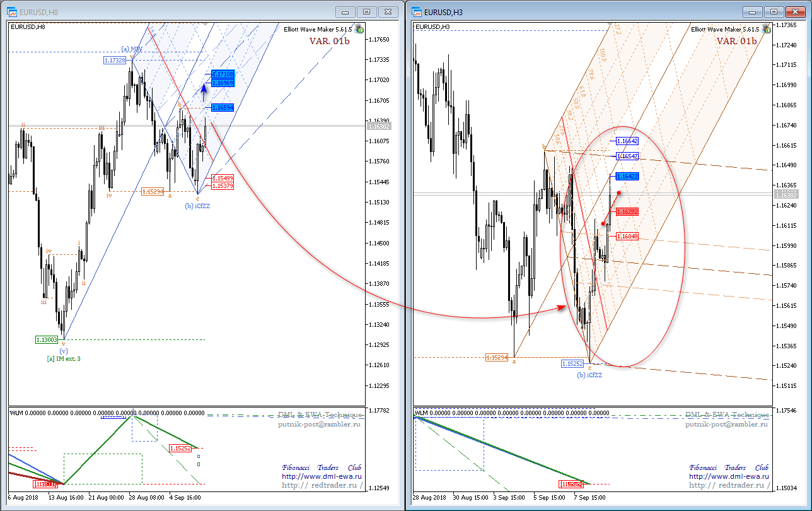
Task: Click current price 1.16302 on H8 axis
Action: (x=379, y=126)
